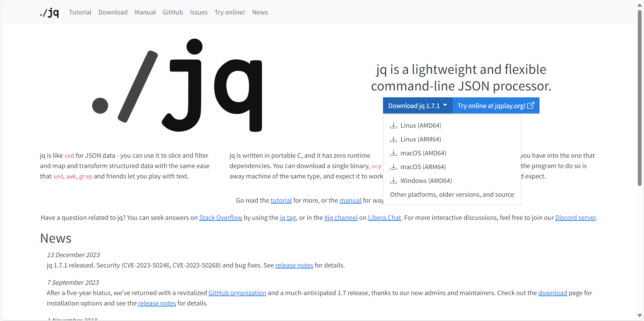
Task: Click download icon beside Linux (ARM64)
Action: [x=393, y=139]
